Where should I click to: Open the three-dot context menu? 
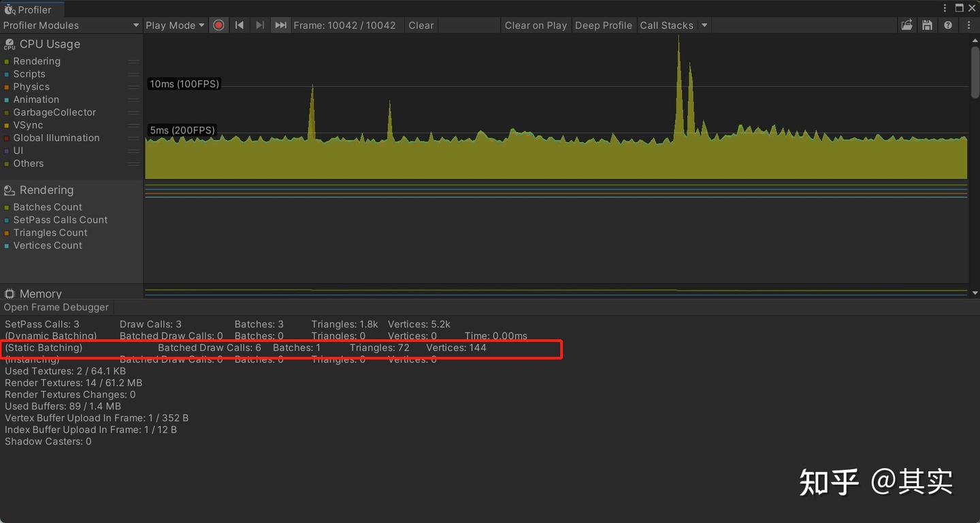[x=968, y=25]
